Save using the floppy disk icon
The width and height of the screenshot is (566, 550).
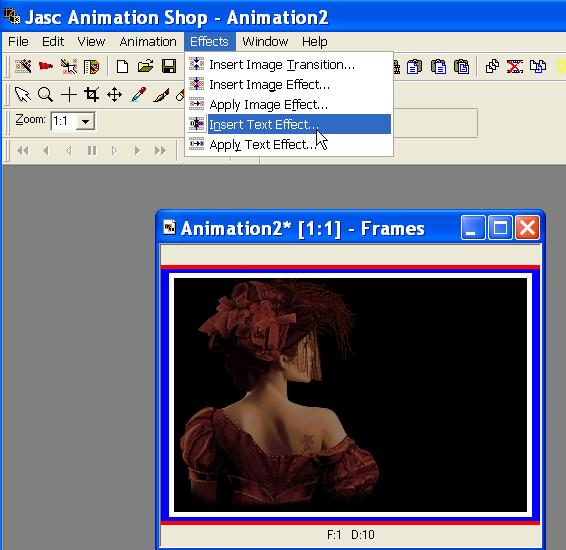point(169,66)
